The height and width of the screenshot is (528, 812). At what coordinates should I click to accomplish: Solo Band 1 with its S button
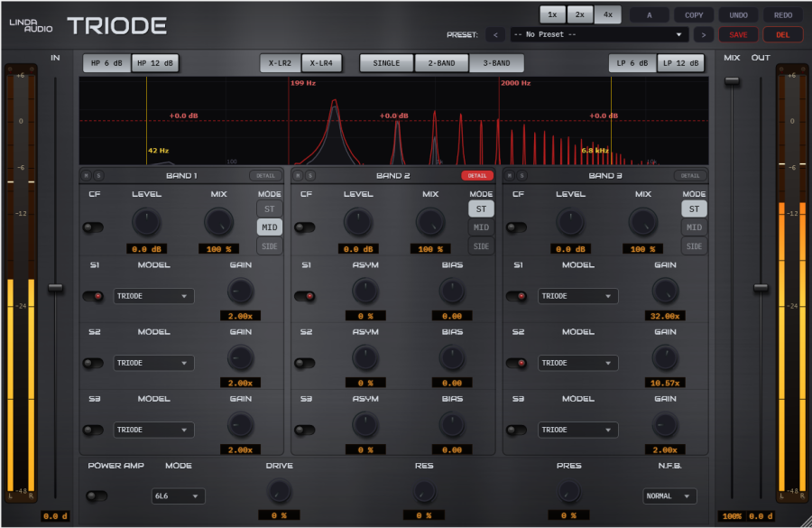point(98,176)
